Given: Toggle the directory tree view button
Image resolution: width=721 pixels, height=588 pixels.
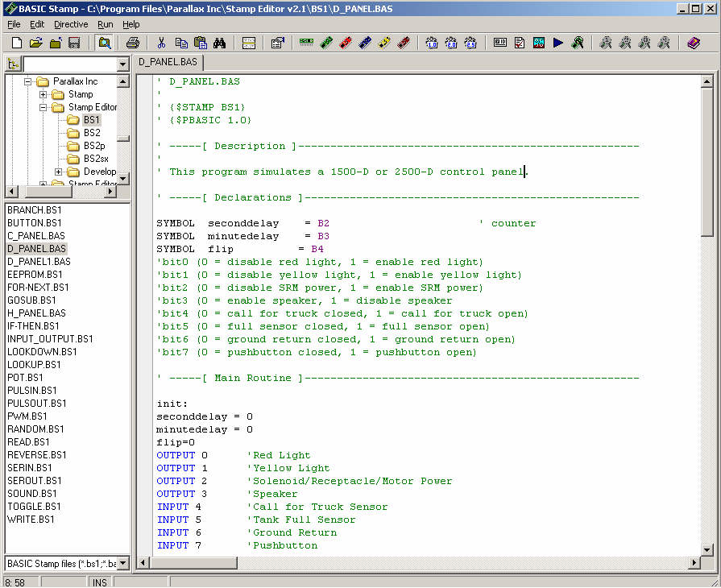Looking at the screenshot, I should click(x=12, y=64).
